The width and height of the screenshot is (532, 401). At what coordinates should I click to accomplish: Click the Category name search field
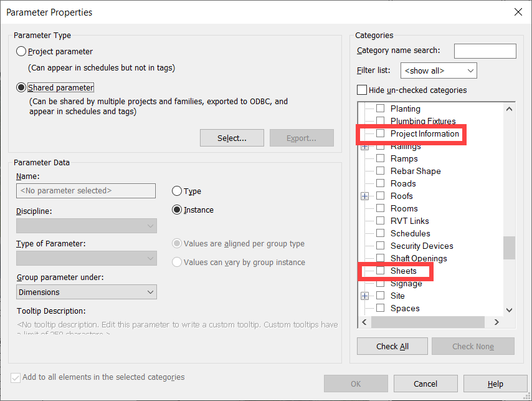(x=485, y=51)
